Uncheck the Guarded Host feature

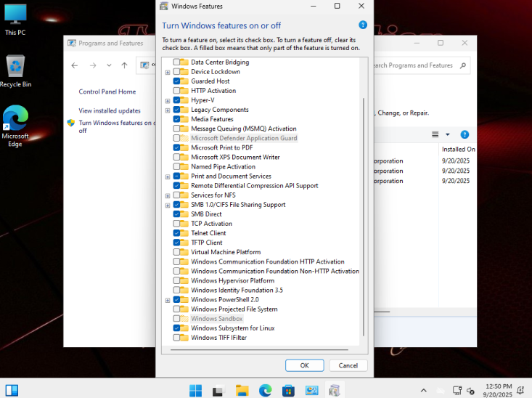(x=176, y=81)
